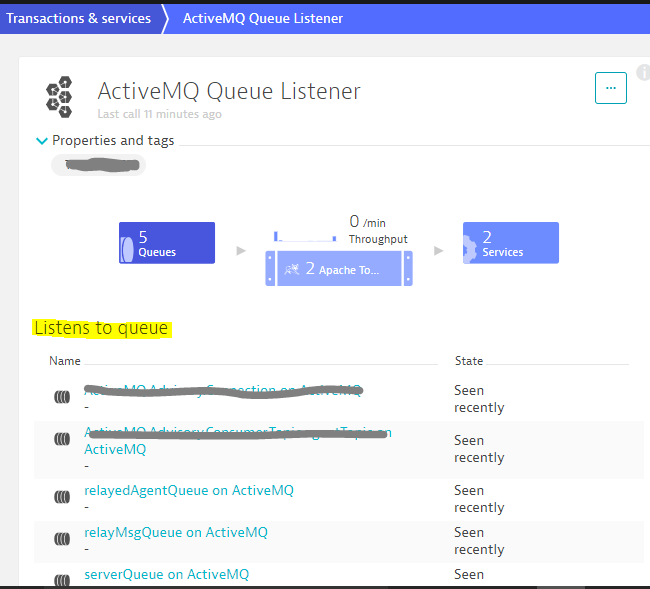The image size is (650, 589).
Task: Open the 5 Queues tile
Action: point(166,243)
